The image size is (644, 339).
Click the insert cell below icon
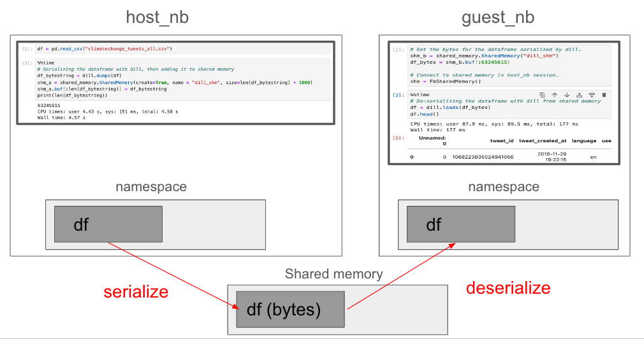591,95
